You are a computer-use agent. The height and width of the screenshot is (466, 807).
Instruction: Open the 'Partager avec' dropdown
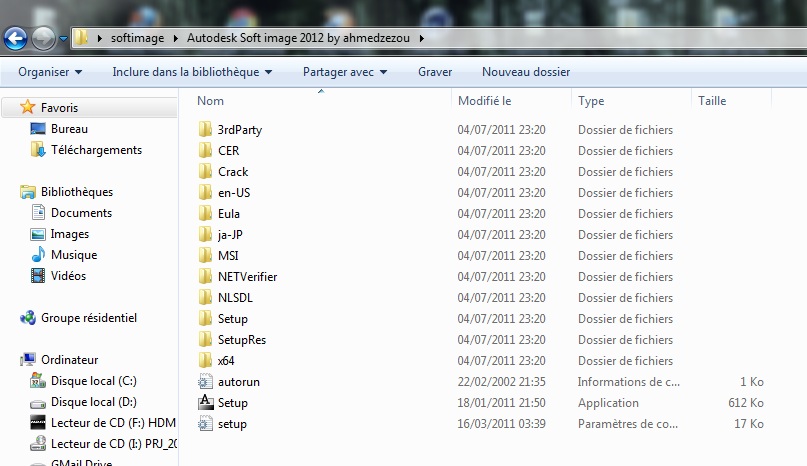click(x=345, y=72)
